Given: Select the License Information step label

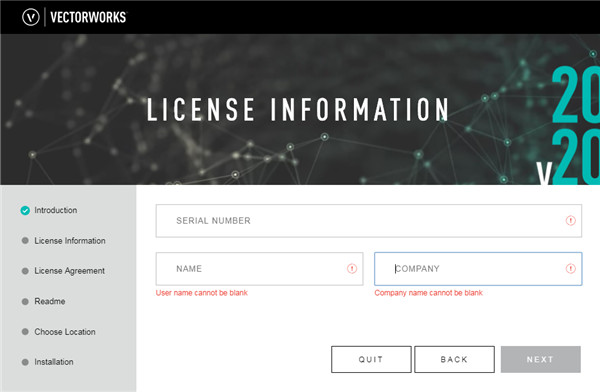Looking at the screenshot, I should click(70, 241).
